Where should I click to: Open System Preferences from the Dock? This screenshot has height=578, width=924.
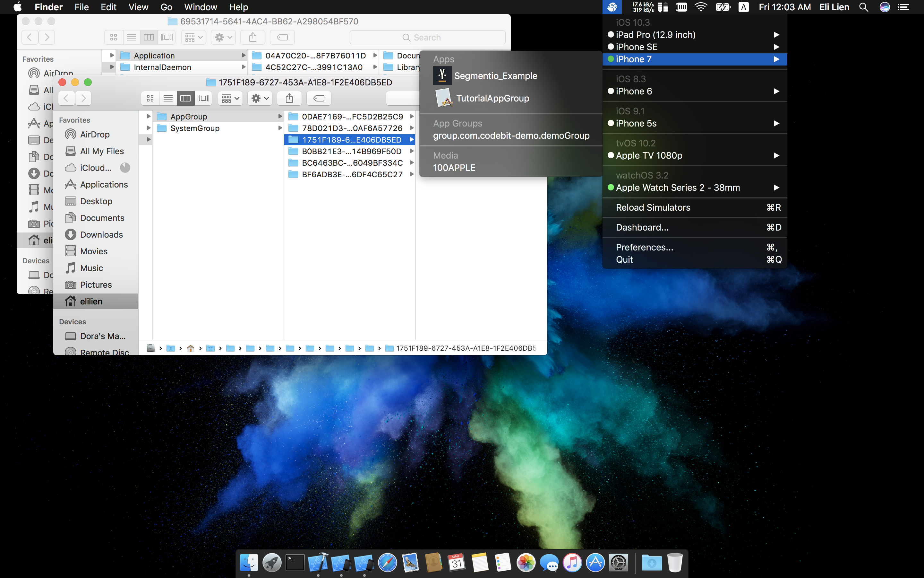(x=618, y=562)
